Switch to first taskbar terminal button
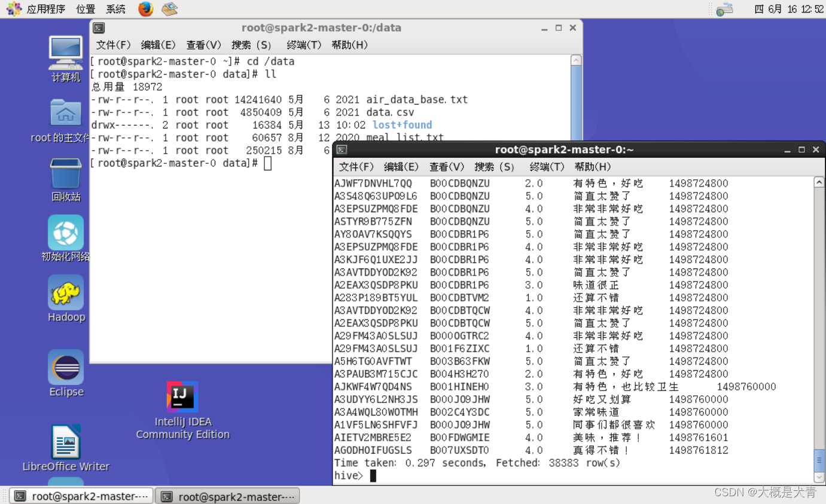This screenshot has height=504, width=826. pos(81,496)
